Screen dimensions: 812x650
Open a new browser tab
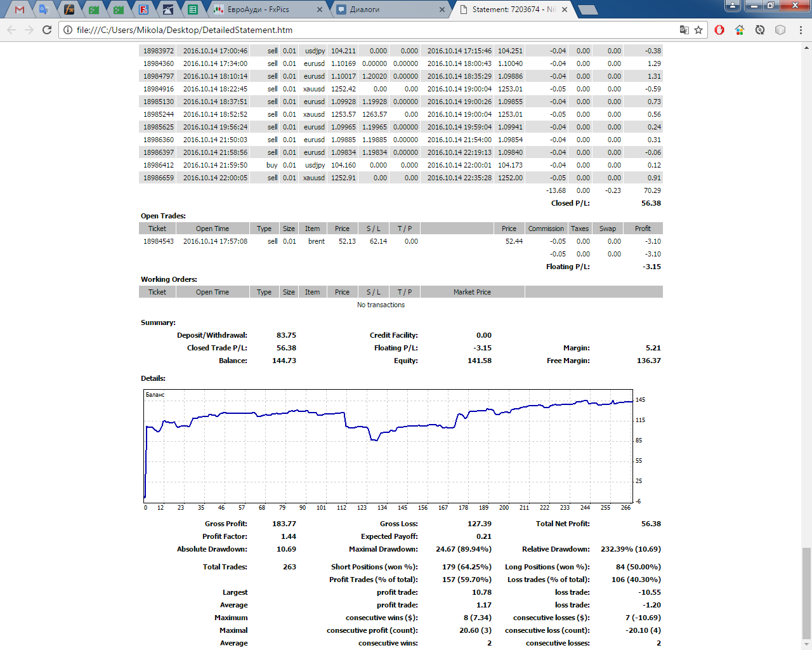click(588, 10)
